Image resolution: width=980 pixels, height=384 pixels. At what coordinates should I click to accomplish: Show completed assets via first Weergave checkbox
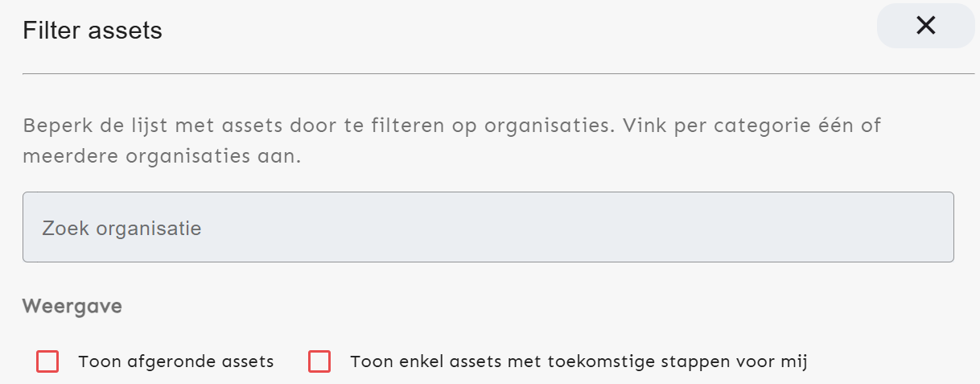(47, 362)
